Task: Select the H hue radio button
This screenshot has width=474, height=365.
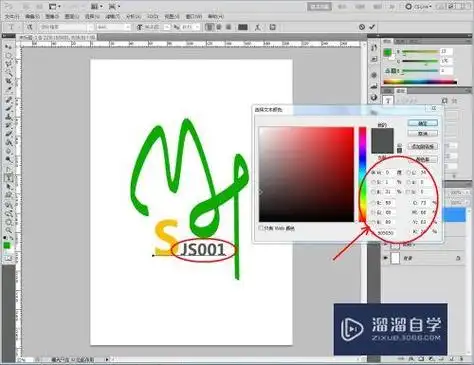Action: pyautogui.click(x=373, y=173)
